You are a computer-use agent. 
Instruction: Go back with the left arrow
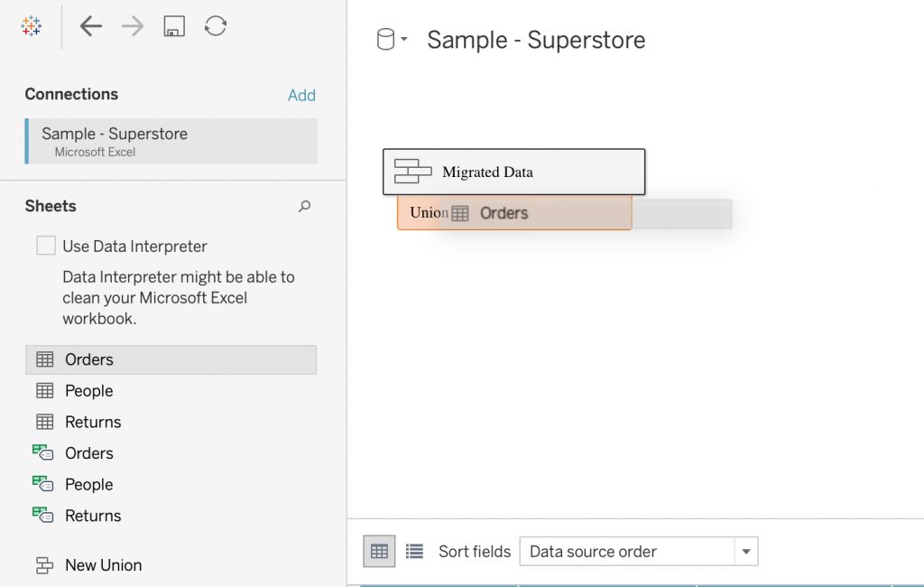(x=91, y=26)
